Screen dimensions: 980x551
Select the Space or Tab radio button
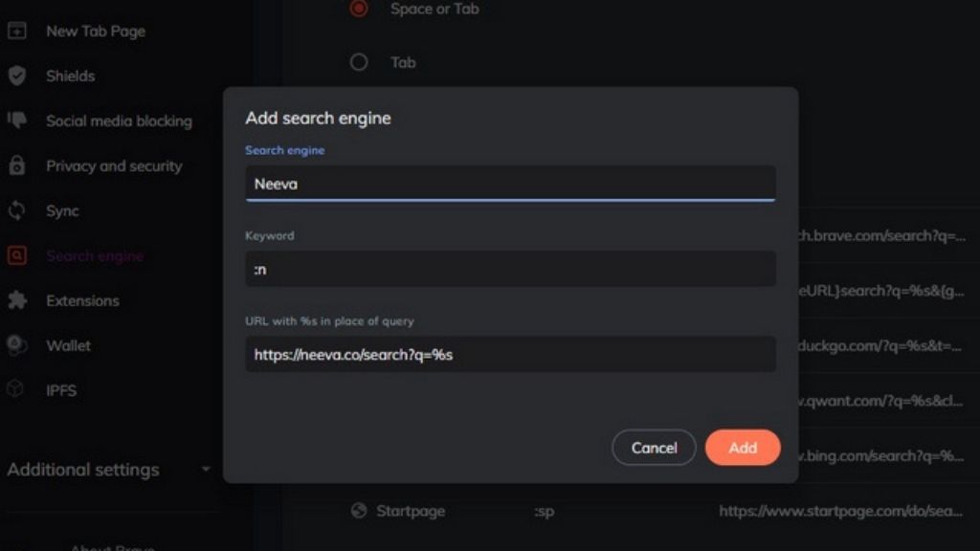[x=359, y=8]
